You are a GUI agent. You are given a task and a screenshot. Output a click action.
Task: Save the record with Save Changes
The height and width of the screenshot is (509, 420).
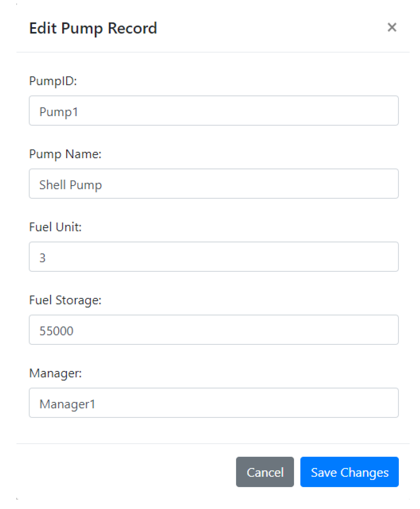tap(349, 472)
